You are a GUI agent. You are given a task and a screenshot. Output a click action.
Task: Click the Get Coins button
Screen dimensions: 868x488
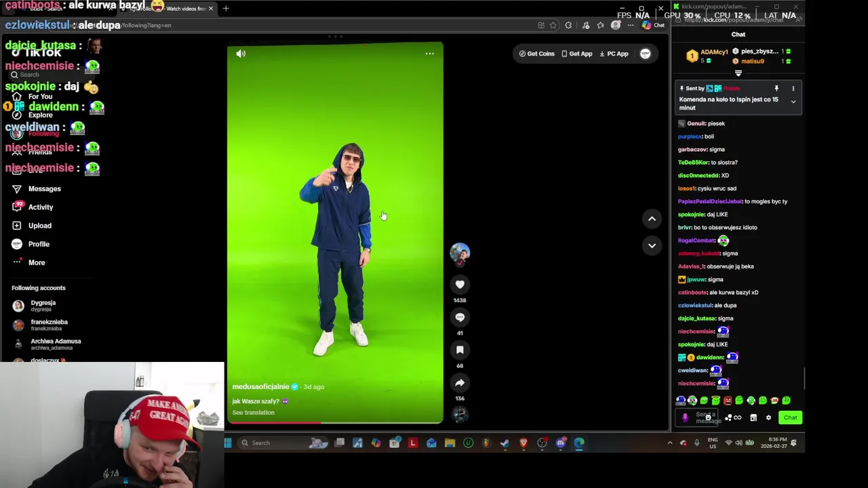[536, 54]
